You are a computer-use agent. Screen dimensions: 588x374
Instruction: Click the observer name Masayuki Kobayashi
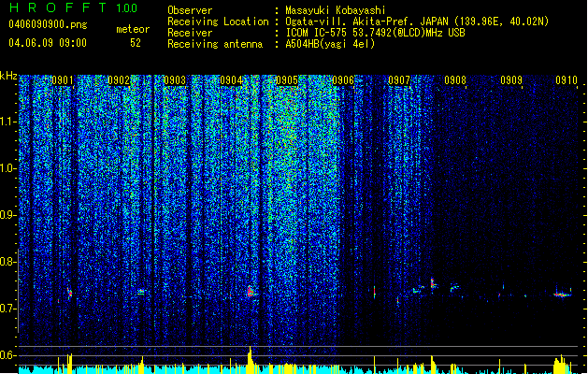point(336,10)
